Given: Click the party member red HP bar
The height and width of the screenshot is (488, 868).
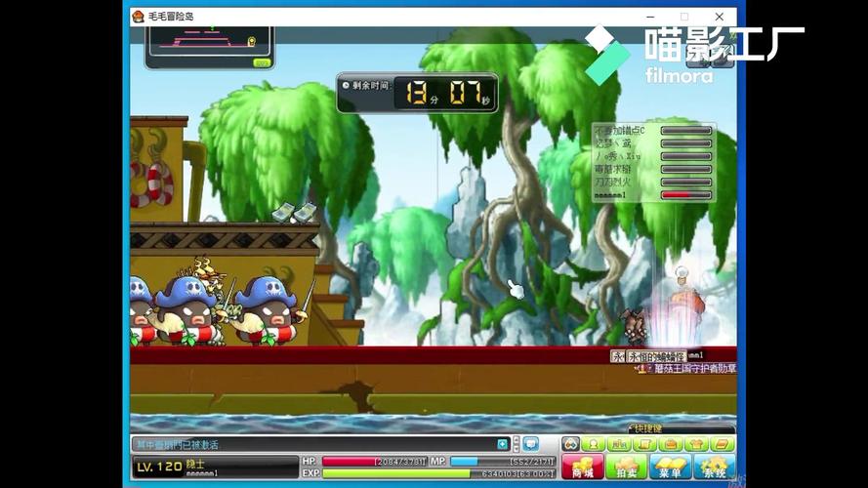Looking at the screenshot, I should coord(685,195).
